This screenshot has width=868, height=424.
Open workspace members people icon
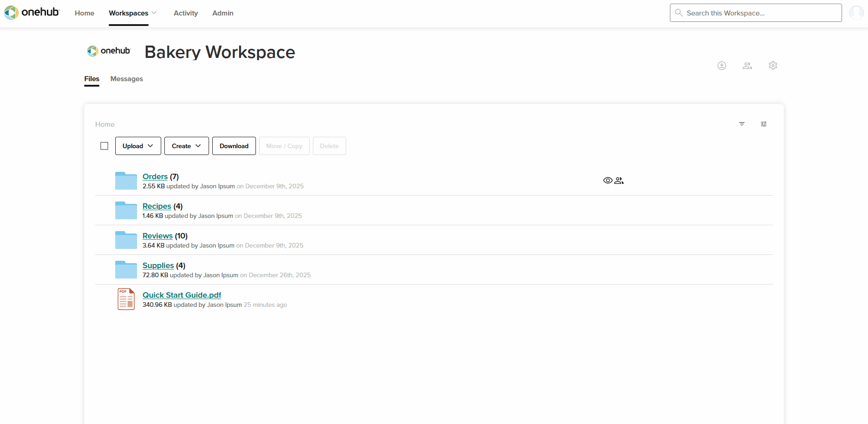click(x=747, y=66)
